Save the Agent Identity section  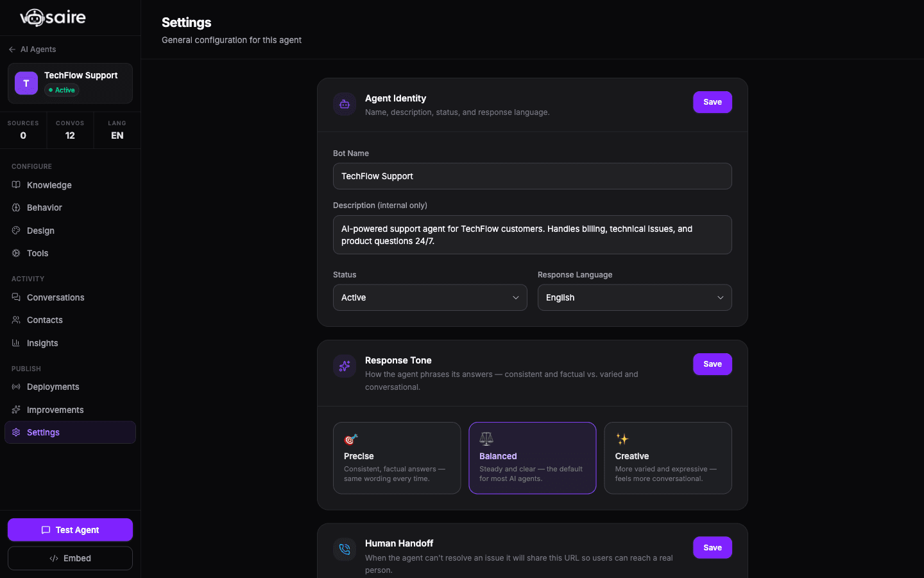point(712,102)
